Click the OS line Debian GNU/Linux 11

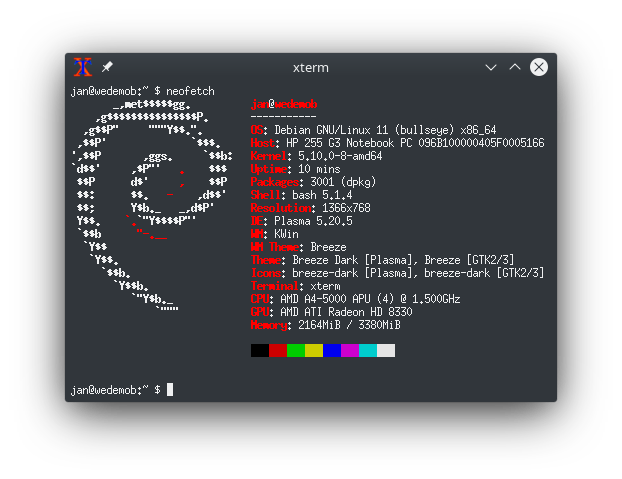(x=373, y=130)
